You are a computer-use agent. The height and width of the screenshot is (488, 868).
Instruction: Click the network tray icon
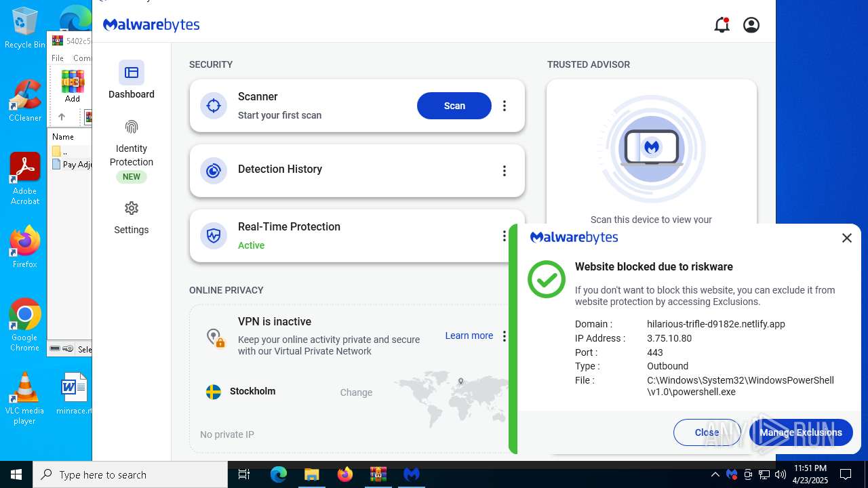coord(764,474)
